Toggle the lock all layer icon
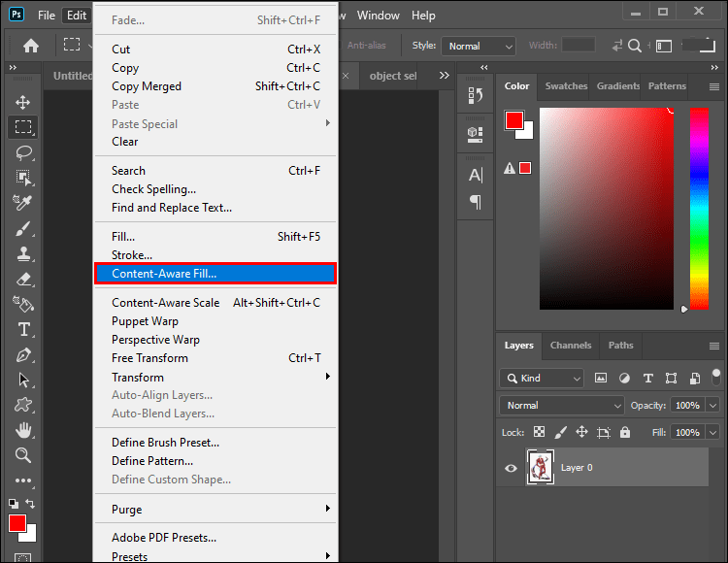 (625, 432)
